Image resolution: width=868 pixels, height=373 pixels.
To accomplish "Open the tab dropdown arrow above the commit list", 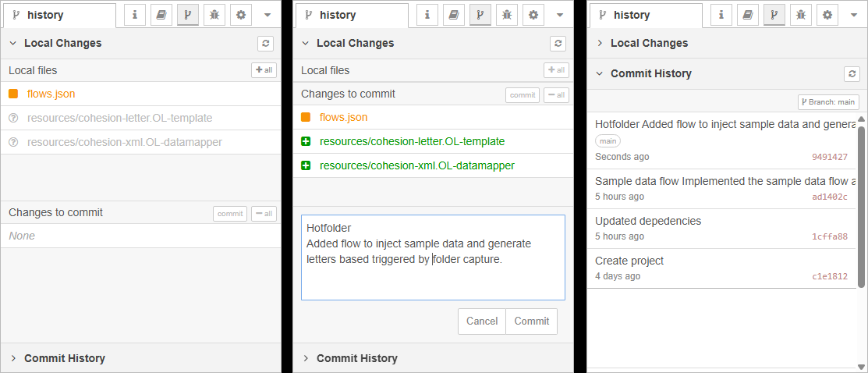I will pos(852,15).
